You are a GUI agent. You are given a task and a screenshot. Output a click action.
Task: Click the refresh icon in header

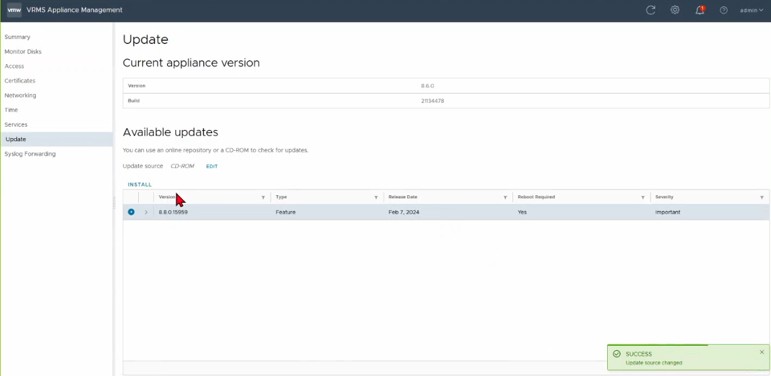tap(651, 10)
